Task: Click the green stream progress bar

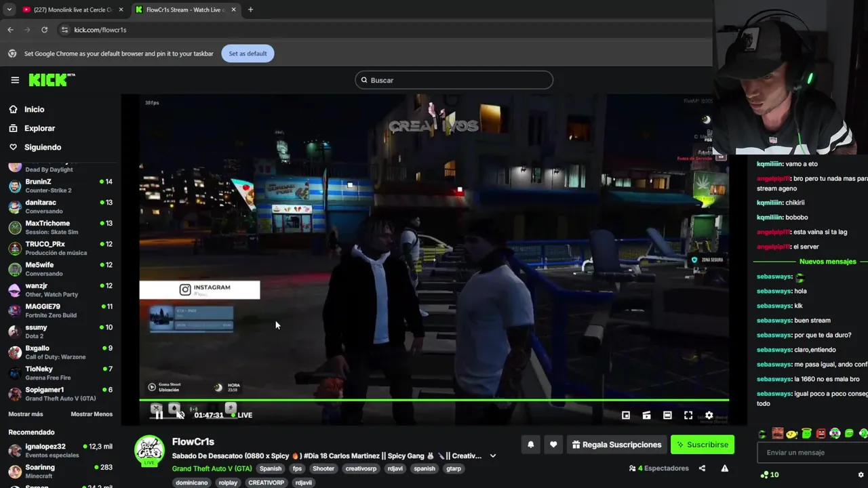Action: pyautogui.click(x=434, y=401)
